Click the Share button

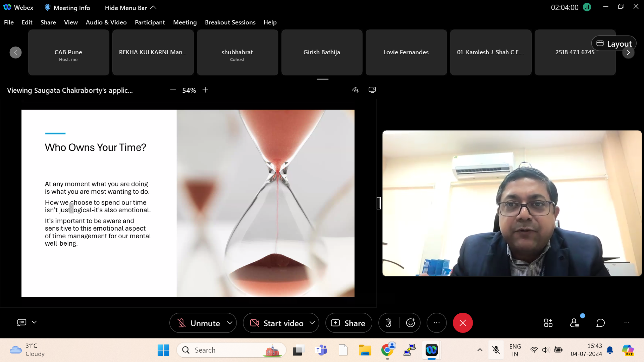pyautogui.click(x=348, y=323)
